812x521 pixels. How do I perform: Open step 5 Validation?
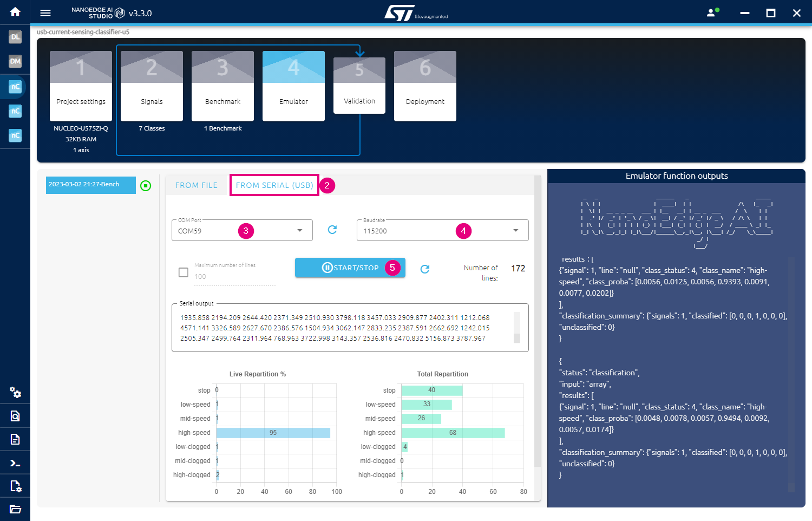[x=359, y=86]
